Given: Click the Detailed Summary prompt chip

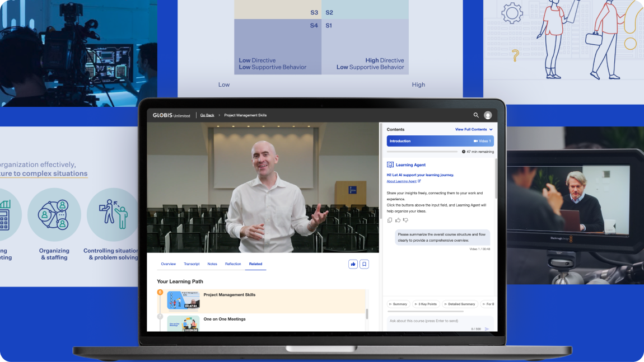Looking at the screenshot, I should tap(460, 304).
